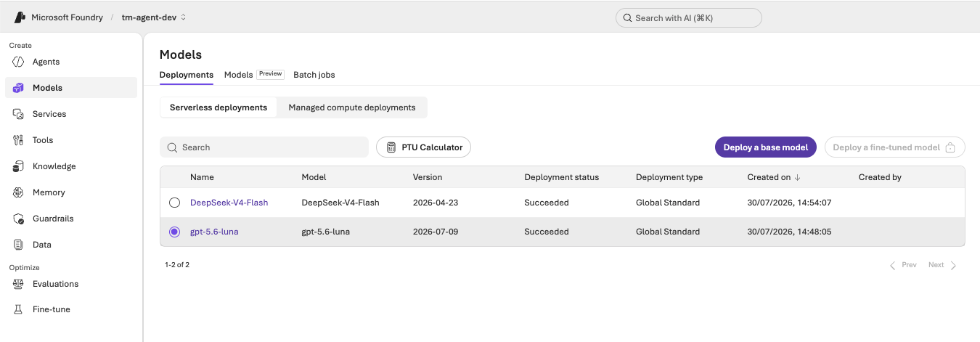980x342 pixels.
Task: Click the Models cube icon in sidebar
Action: (x=19, y=88)
